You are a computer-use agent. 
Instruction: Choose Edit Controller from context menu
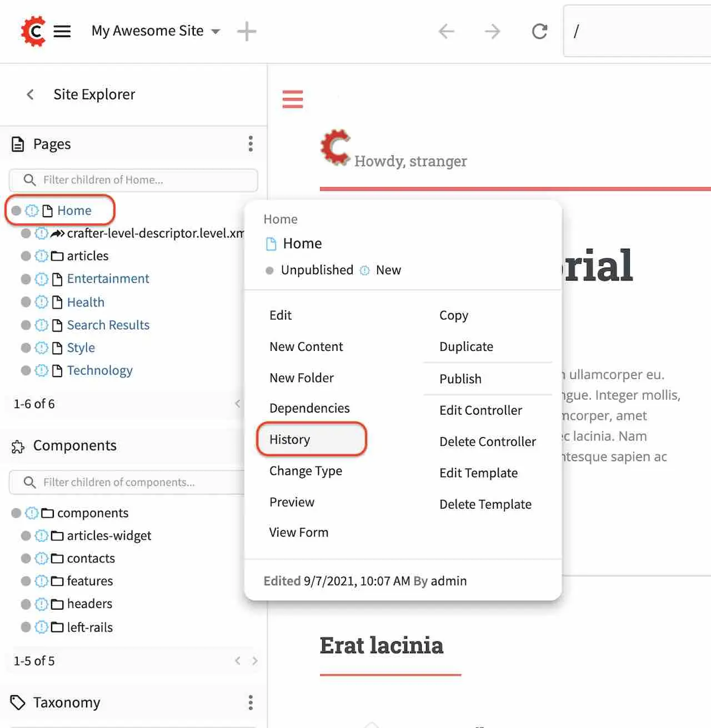[x=481, y=410]
